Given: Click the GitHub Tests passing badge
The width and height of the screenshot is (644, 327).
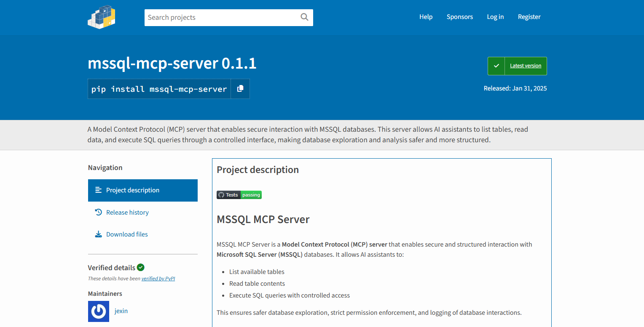Looking at the screenshot, I should click(x=239, y=195).
